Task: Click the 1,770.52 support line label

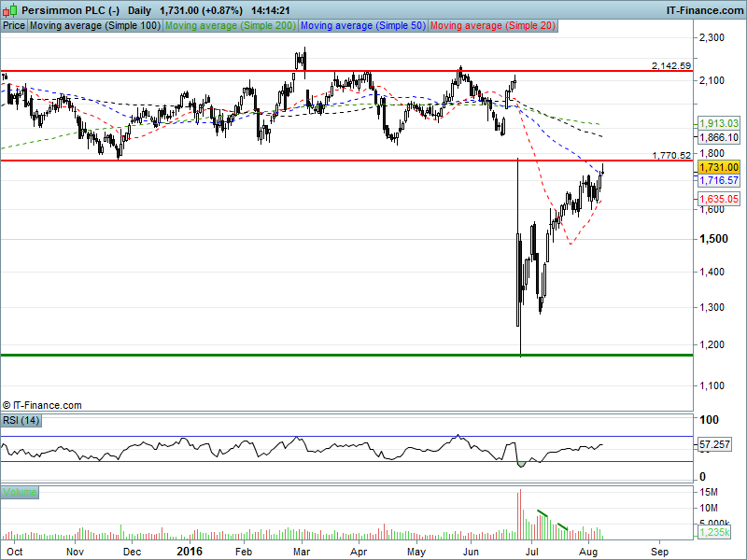Action: tap(671, 155)
